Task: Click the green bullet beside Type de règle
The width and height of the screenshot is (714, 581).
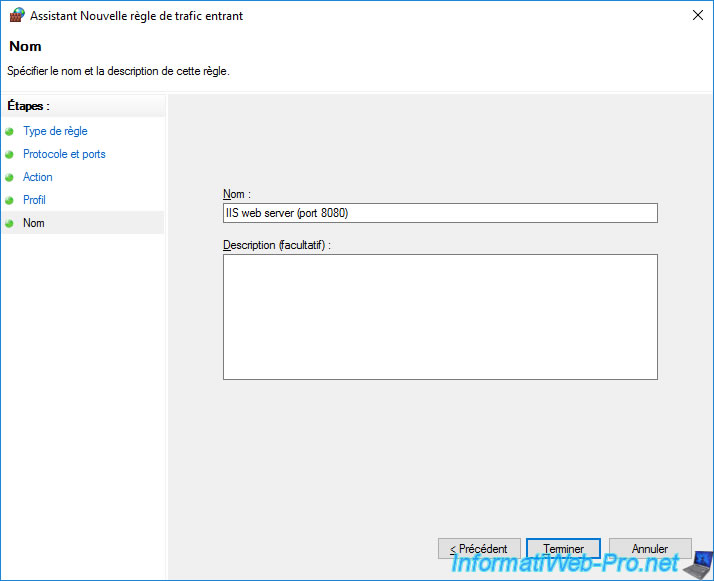Action: 9,132
